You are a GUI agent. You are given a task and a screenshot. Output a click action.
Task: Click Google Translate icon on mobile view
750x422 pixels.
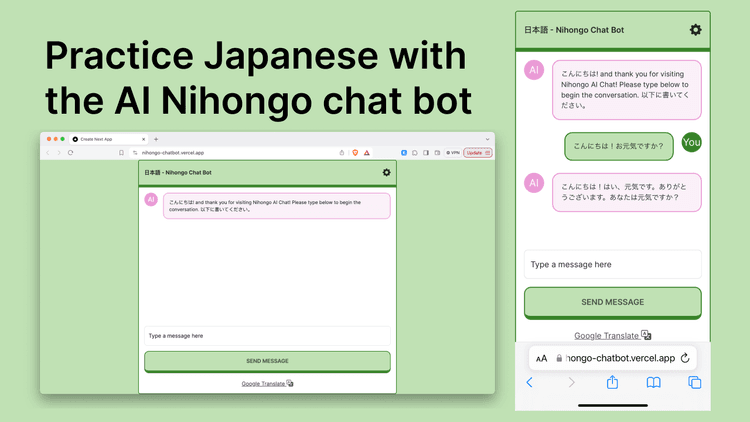click(x=646, y=334)
